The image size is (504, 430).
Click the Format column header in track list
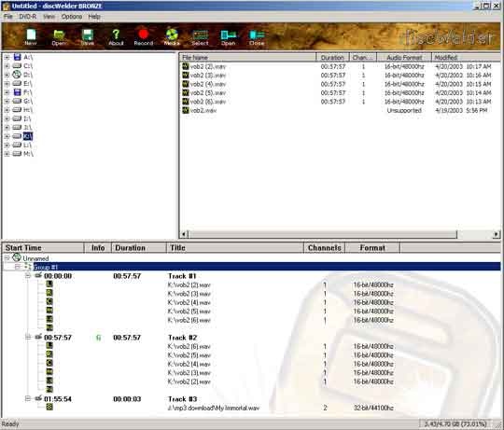pyautogui.click(x=372, y=248)
